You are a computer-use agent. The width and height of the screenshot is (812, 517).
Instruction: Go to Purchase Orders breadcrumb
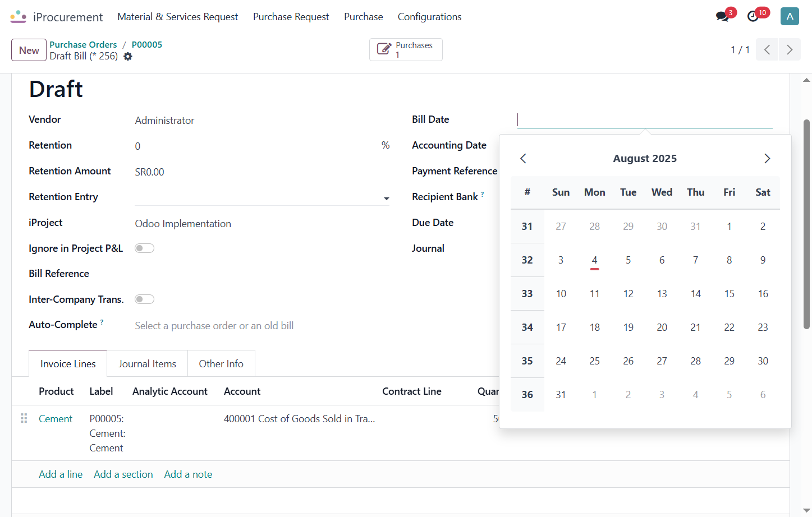click(x=83, y=45)
